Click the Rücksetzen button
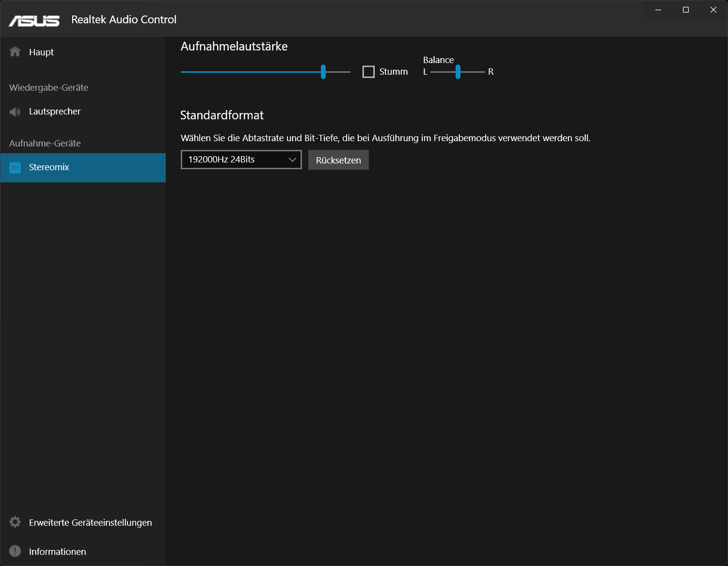The width and height of the screenshot is (728, 566). point(338,160)
